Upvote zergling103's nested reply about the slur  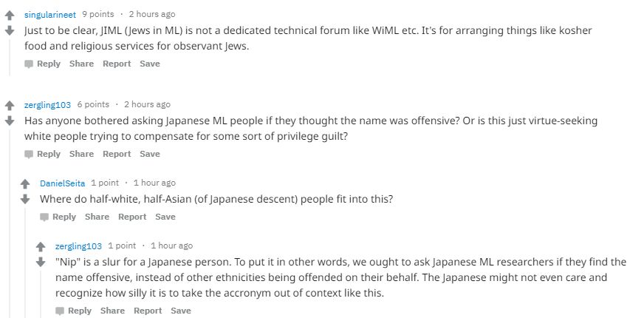click(x=41, y=246)
